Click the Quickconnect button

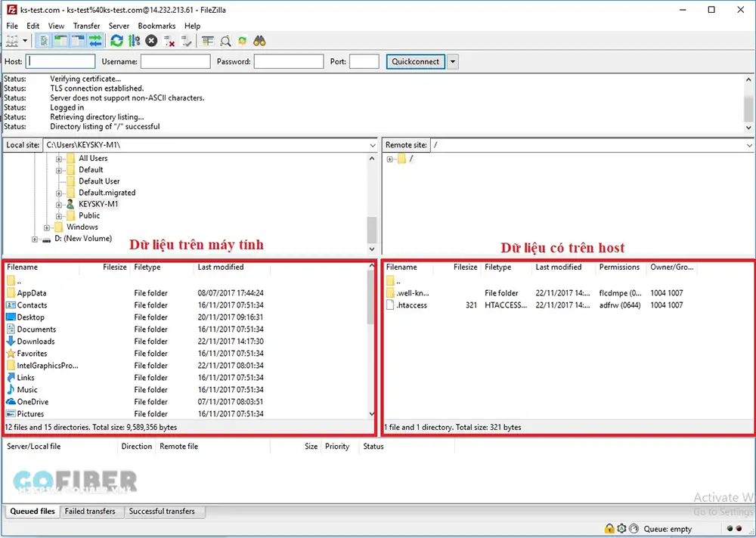[x=415, y=62]
